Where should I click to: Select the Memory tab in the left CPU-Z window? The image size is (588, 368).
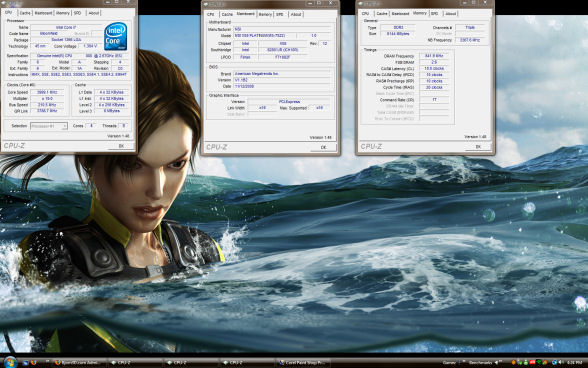(x=63, y=13)
